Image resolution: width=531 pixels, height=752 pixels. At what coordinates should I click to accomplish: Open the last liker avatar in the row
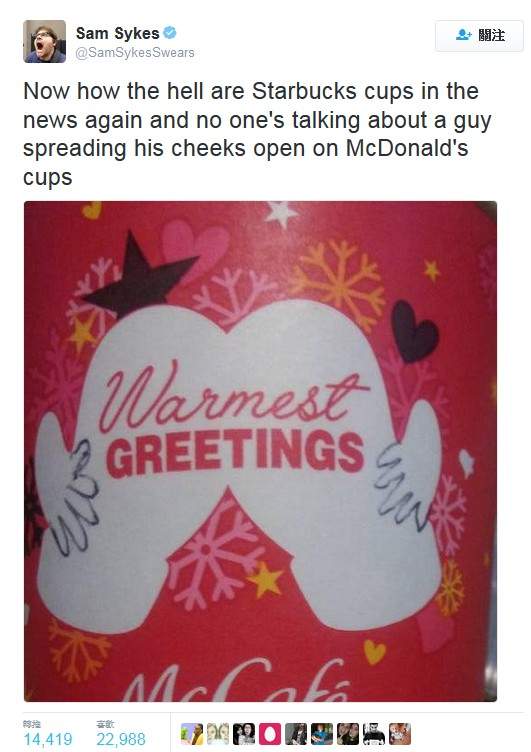point(400,734)
